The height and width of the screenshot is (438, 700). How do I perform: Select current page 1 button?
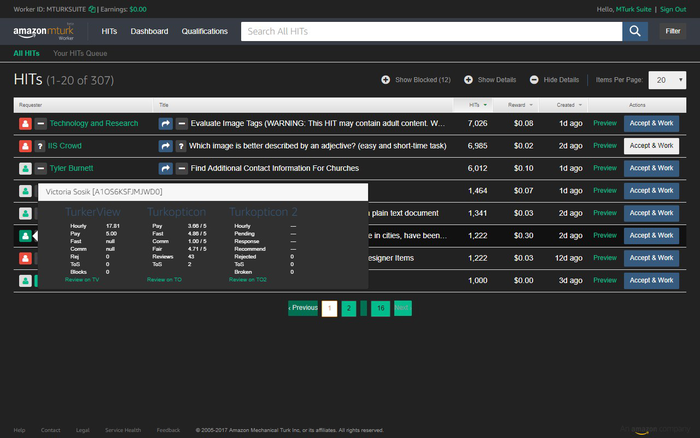pos(329,308)
